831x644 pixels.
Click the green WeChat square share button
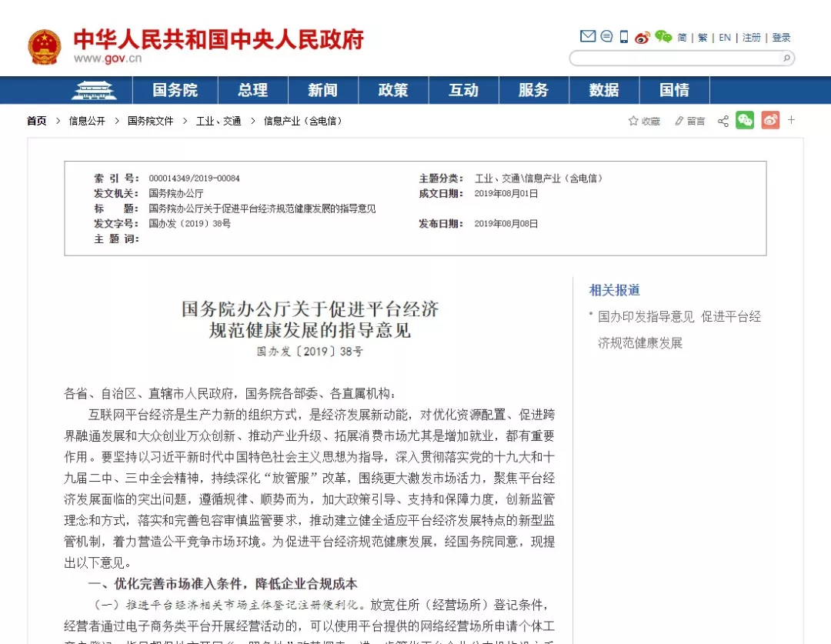(x=745, y=120)
